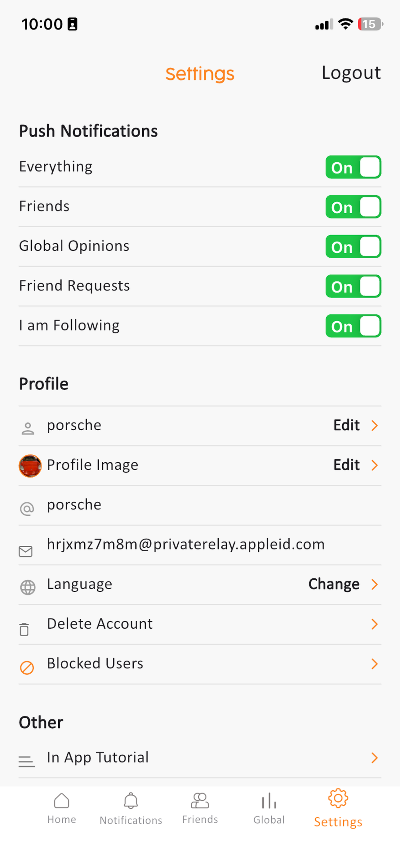Select the Settings tab gear
400x868 pixels.
[x=338, y=798]
